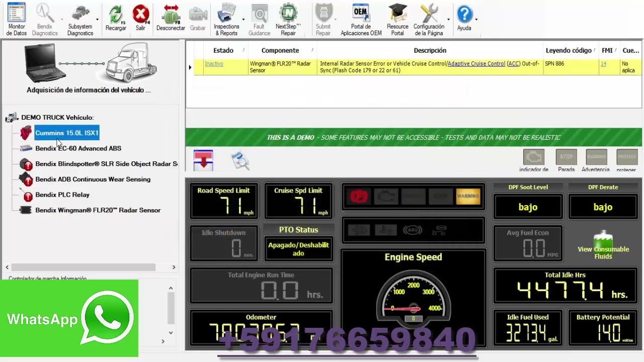Expand the fault row arrow for Wingman FLR20
644x362 pixels.
(190, 67)
